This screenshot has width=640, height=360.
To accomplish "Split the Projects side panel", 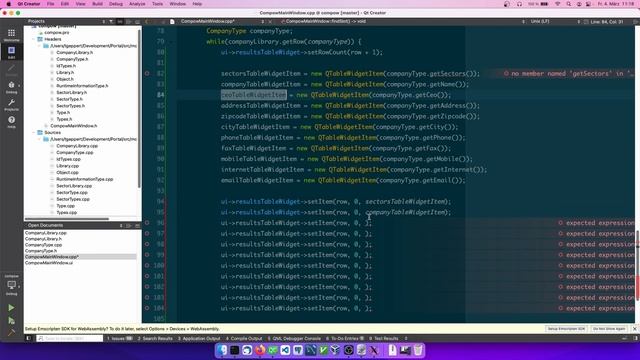I will (x=129, y=21).
